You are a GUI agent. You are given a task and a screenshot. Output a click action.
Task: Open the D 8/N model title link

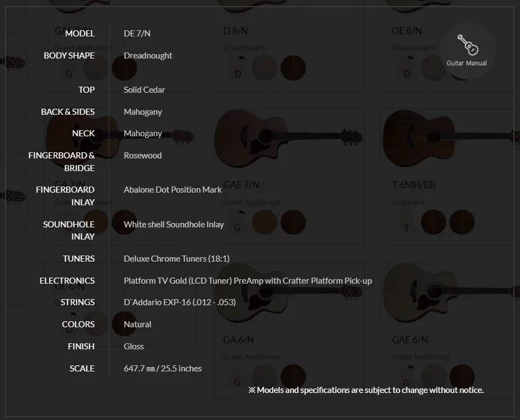point(236,31)
